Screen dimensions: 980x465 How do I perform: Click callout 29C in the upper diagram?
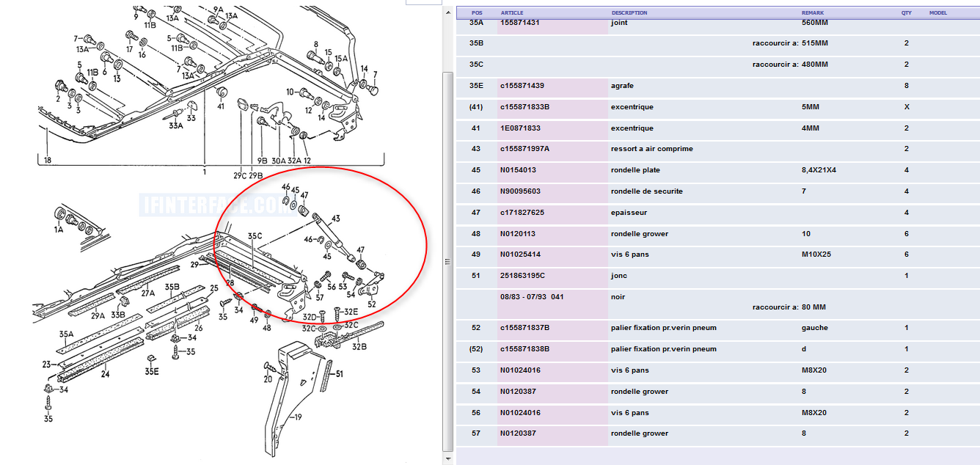click(240, 175)
